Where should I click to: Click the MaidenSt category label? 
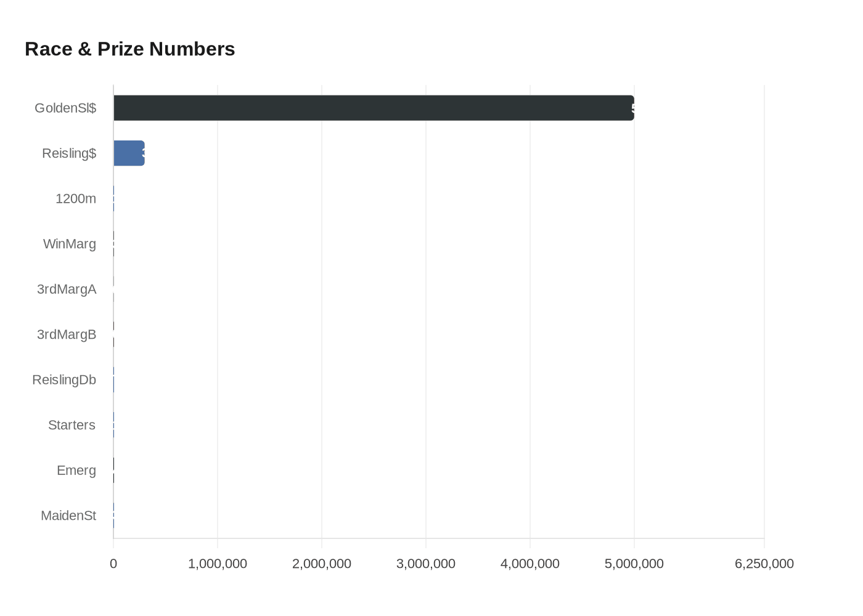(68, 516)
